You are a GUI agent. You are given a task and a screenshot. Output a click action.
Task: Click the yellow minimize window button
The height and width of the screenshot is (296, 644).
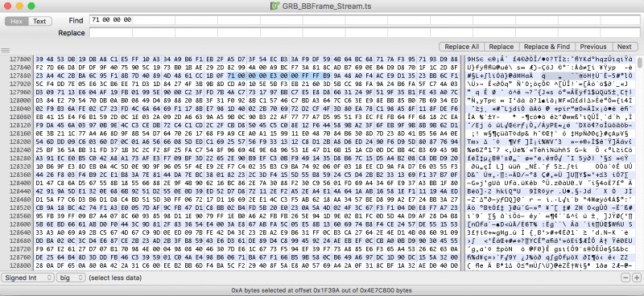coord(19,6)
